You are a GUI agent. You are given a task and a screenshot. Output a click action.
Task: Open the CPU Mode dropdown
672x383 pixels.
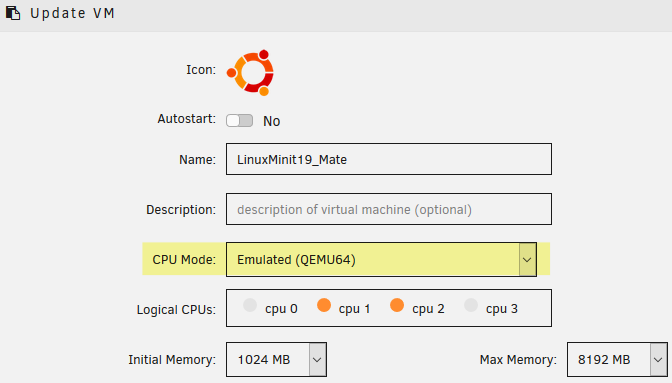click(x=381, y=260)
